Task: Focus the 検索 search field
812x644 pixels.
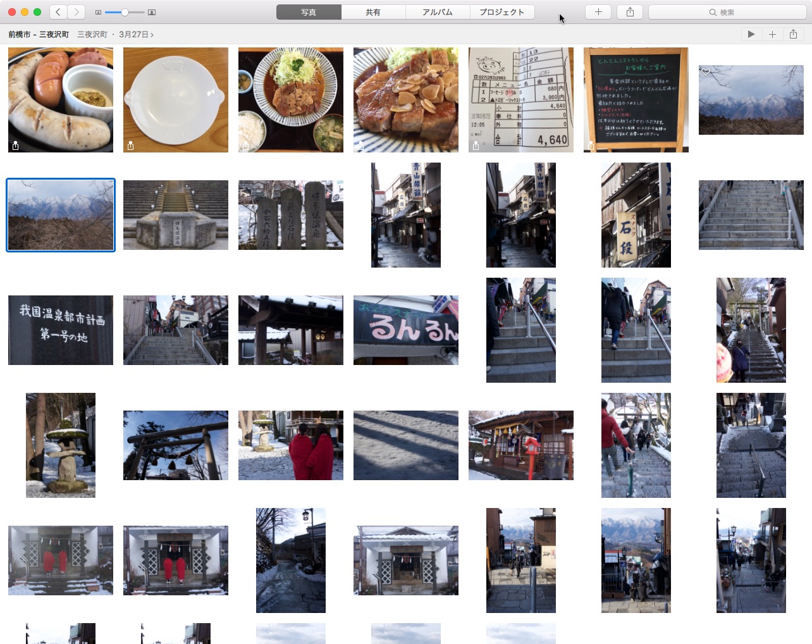Action: pyautogui.click(x=726, y=12)
